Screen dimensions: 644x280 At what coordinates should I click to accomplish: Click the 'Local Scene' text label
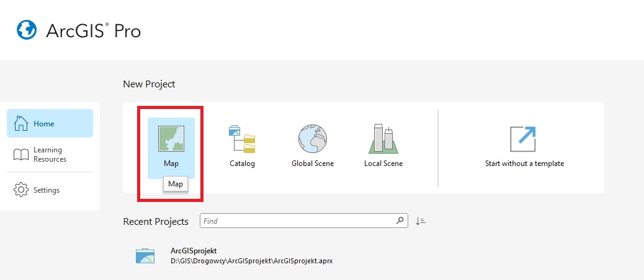(383, 164)
